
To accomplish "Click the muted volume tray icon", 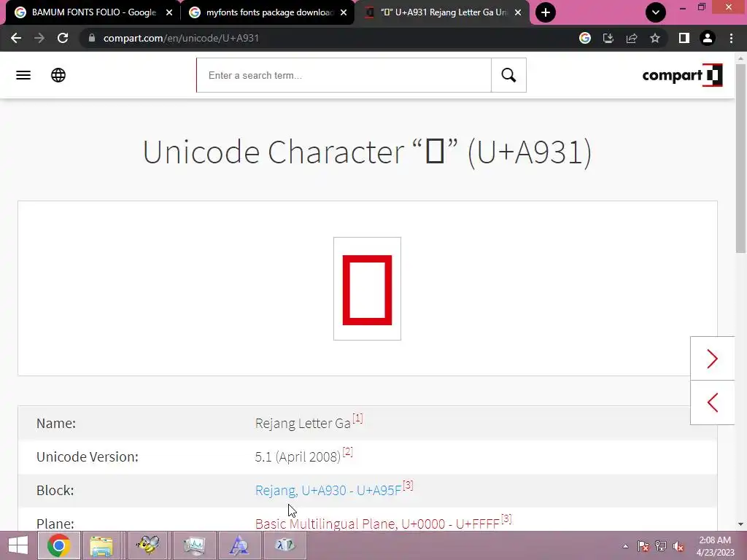I will coord(678,546).
